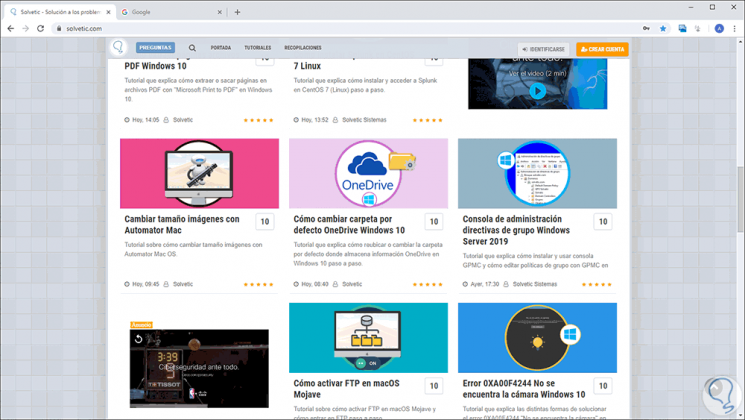Image resolution: width=745 pixels, height=420 pixels.
Task: Replay the Anuncio video ad
Action: click(x=138, y=339)
